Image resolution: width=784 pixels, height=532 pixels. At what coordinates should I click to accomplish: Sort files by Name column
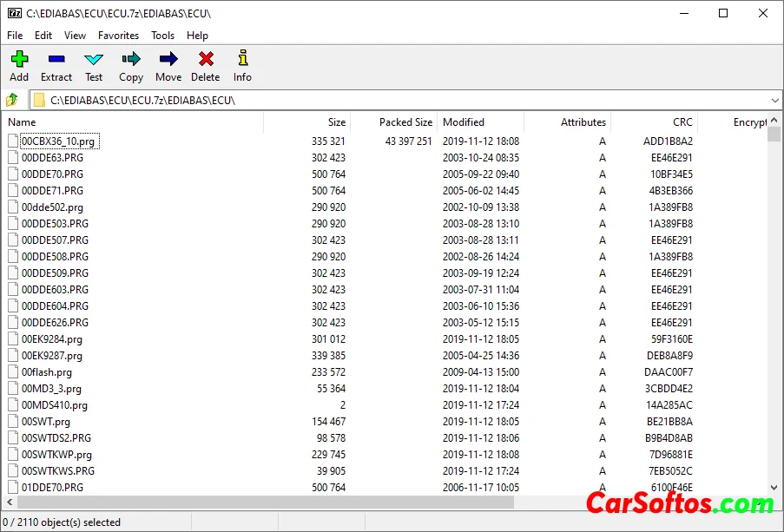pos(23,122)
